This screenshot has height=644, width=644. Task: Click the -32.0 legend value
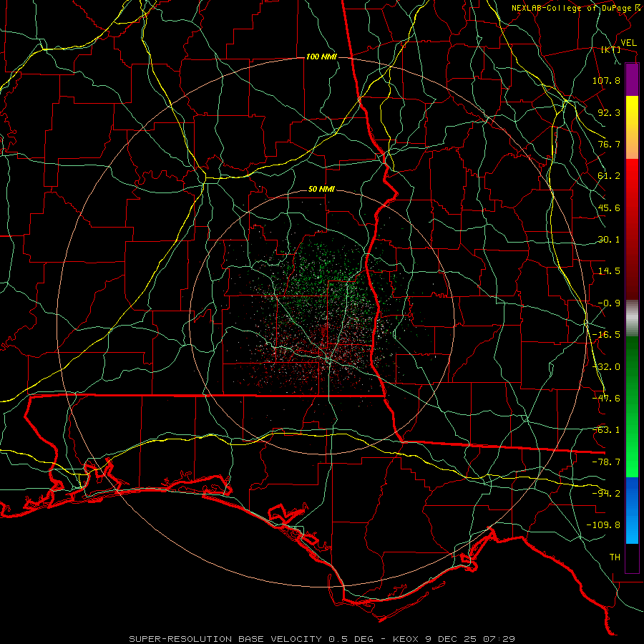click(606, 367)
